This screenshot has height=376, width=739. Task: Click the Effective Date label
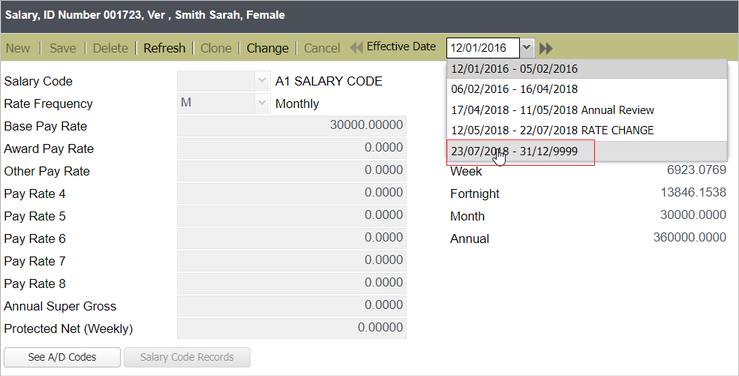[401, 47]
